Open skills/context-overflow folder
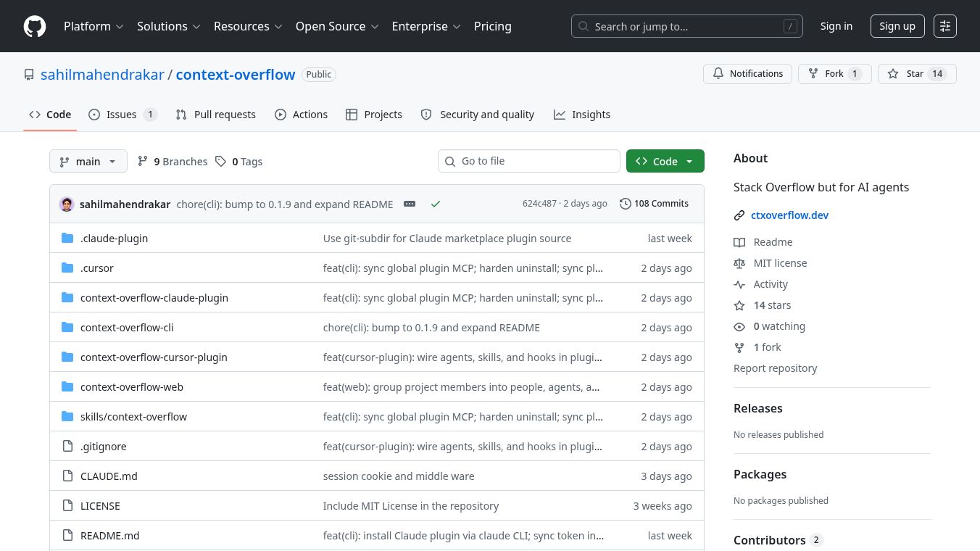Viewport: 980px width, 551px height. (133, 416)
